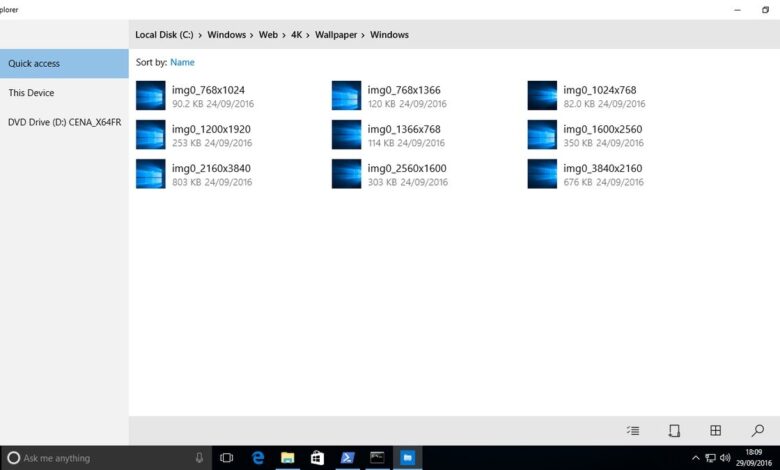Open the select items list icon
Viewport: 780px width, 470px height.
click(x=633, y=431)
